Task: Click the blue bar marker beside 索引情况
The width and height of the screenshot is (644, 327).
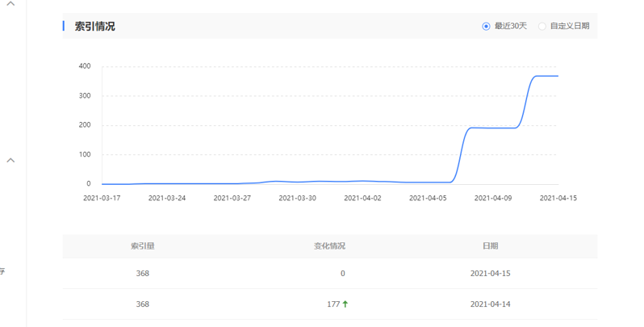Action: [64, 26]
